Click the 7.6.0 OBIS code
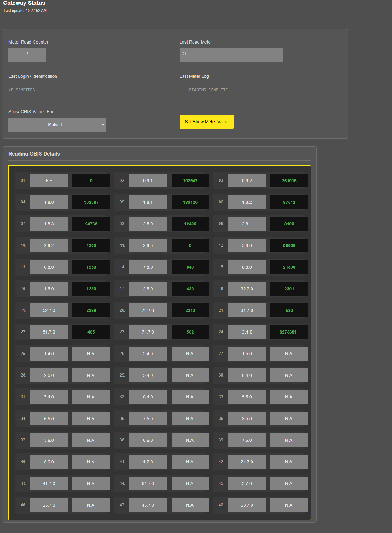This screenshot has height=533, width=392. tap(247, 440)
